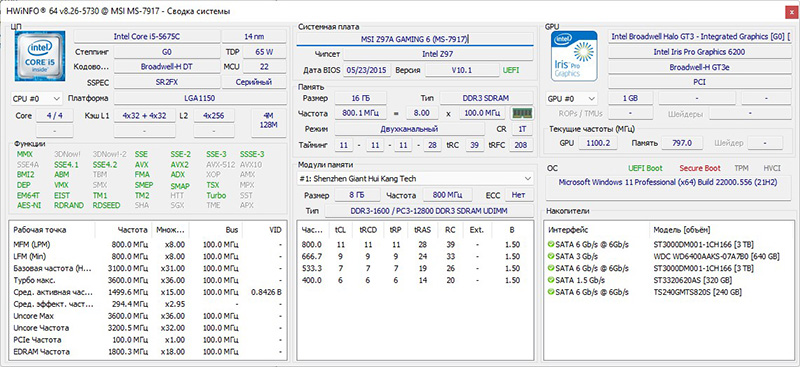Viewport: 800px width, 367px height.
Task: Click the Turbo feature label
Action: click(x=216, y=195)
